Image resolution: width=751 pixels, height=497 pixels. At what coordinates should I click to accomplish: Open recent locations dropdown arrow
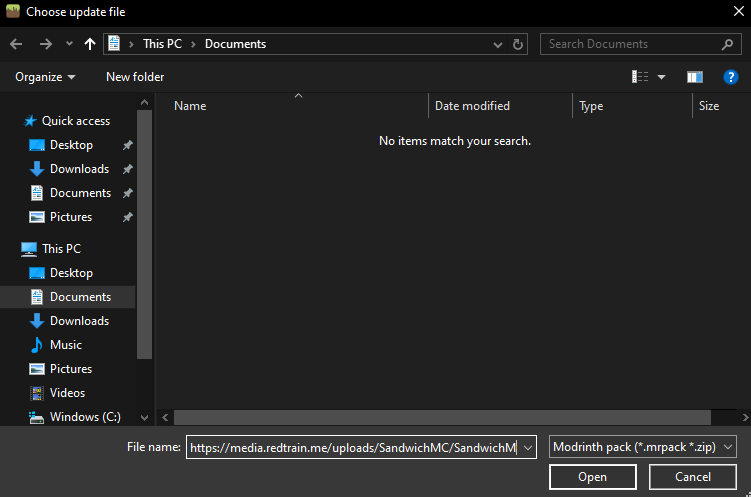[x=69, y=44]
